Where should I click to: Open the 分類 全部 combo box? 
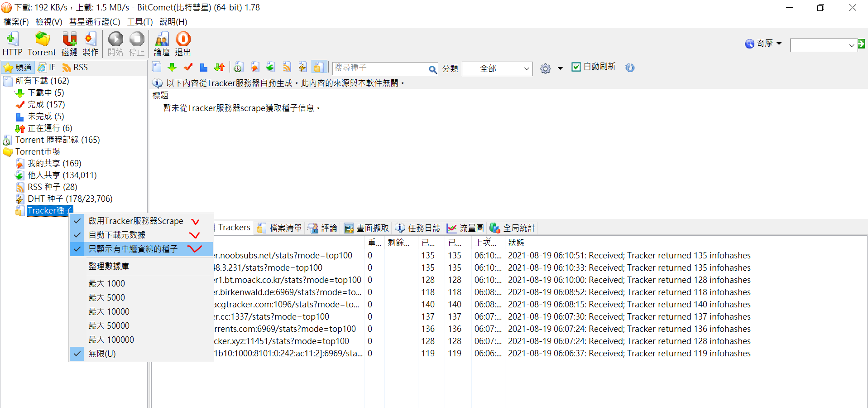[x=497, y=68]
